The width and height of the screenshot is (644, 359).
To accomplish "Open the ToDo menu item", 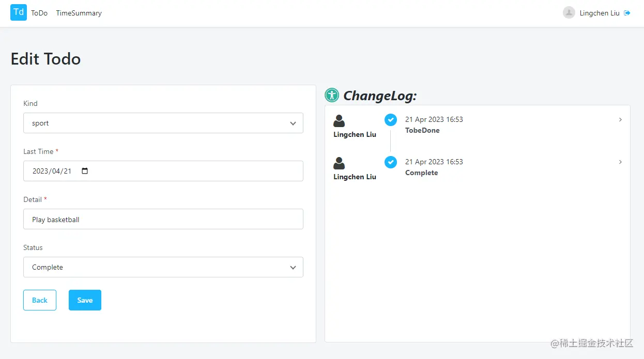I will [x=39, y=13].
